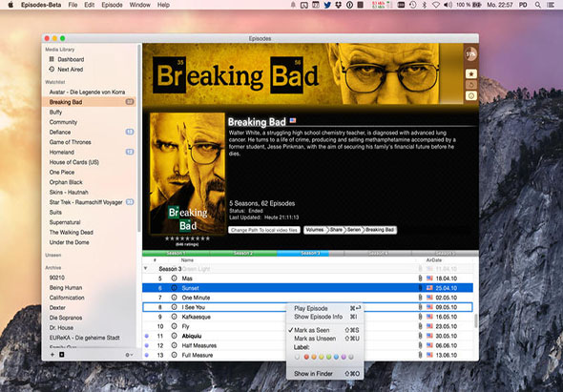Switch to the Season 1 tab
Screen dimensions: 563x392
click(177, 254)
